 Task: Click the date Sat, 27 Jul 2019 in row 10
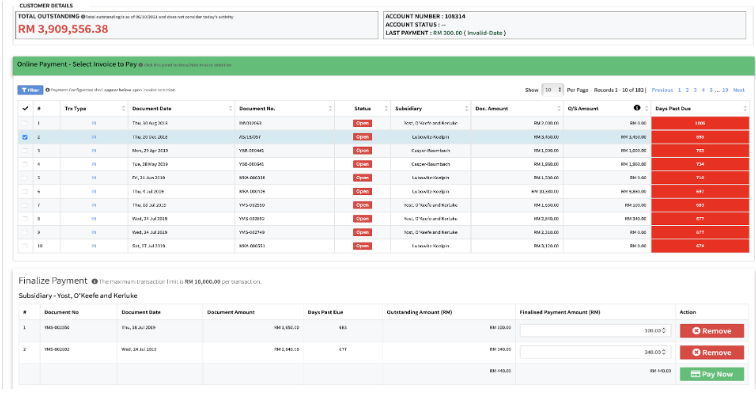point(148,246)
